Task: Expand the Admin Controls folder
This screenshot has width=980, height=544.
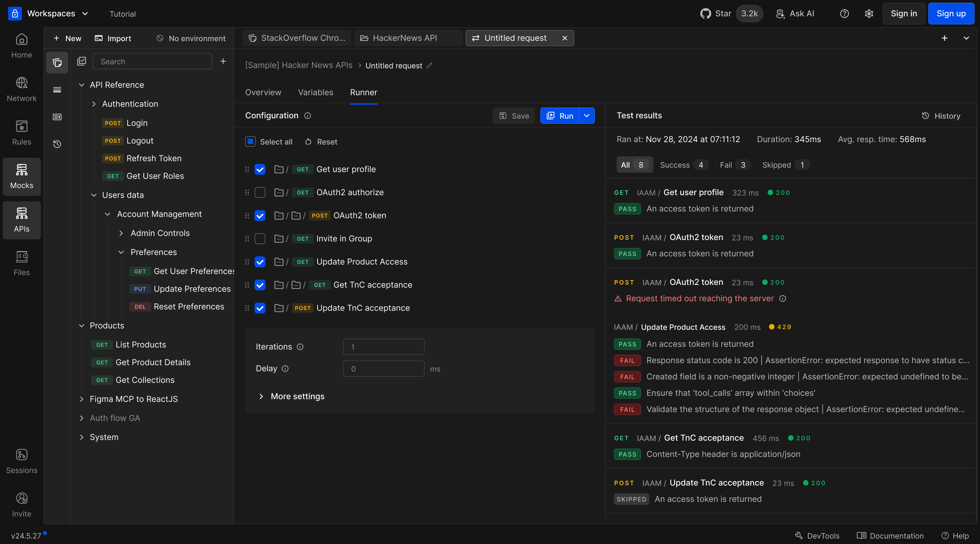Action: [x=121, y=233]
